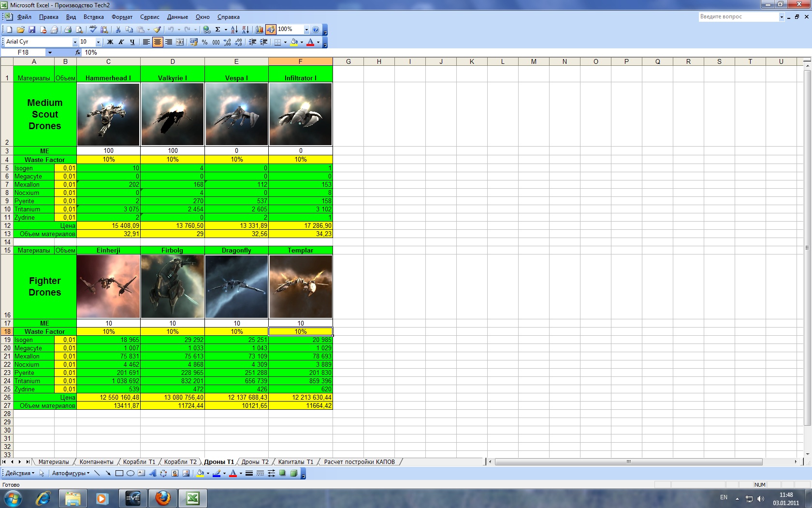Open the font size dropdown
812x508 pixels.
(98, 42)
